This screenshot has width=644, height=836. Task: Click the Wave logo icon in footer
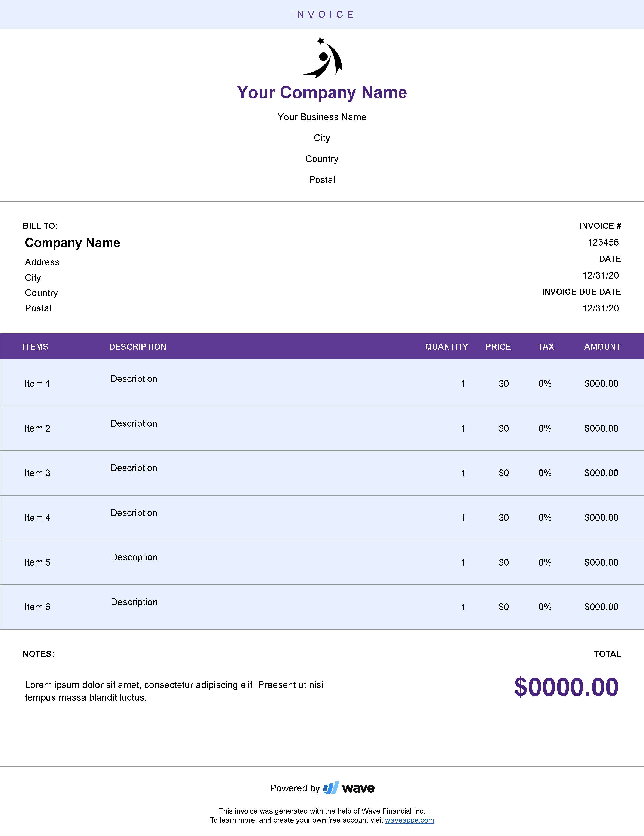(331, 787)
